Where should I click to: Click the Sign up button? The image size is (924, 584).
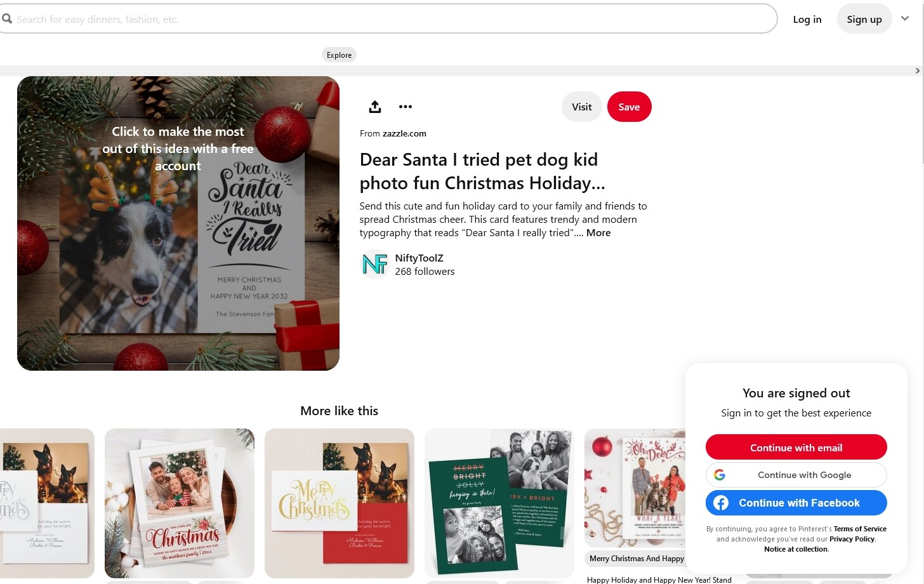(864, 19)
